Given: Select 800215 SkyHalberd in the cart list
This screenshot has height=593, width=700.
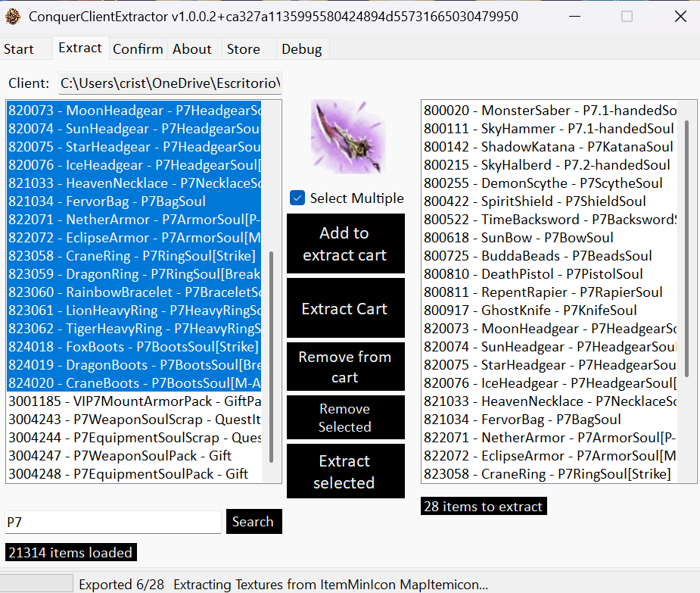Looking at the screenshot, I should [549, 165].
